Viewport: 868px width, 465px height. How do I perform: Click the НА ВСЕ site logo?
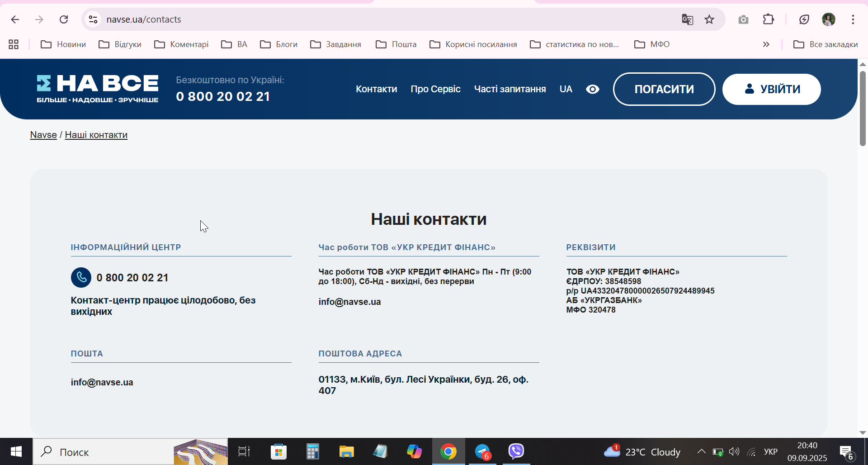98,89
